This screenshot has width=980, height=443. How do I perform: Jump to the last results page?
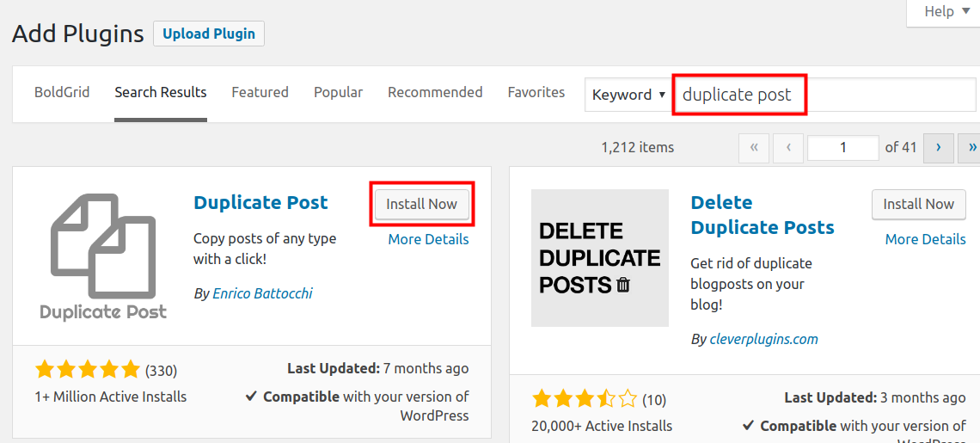point(971,147)
